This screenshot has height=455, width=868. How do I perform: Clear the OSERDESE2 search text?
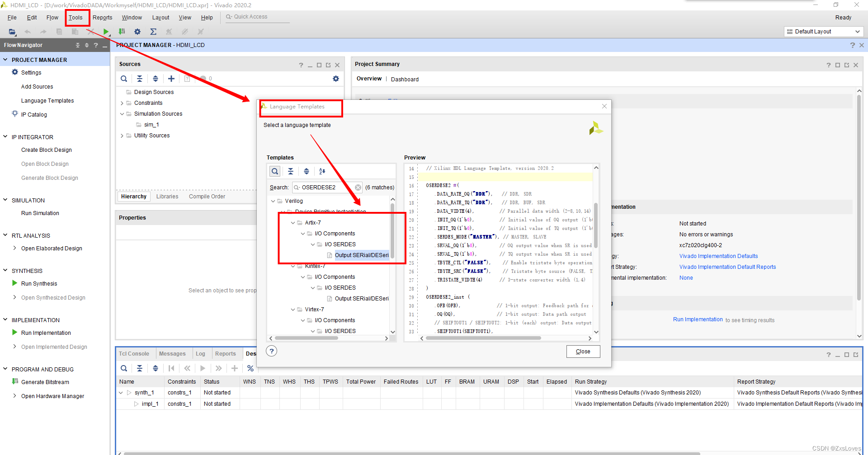point(358,188)
